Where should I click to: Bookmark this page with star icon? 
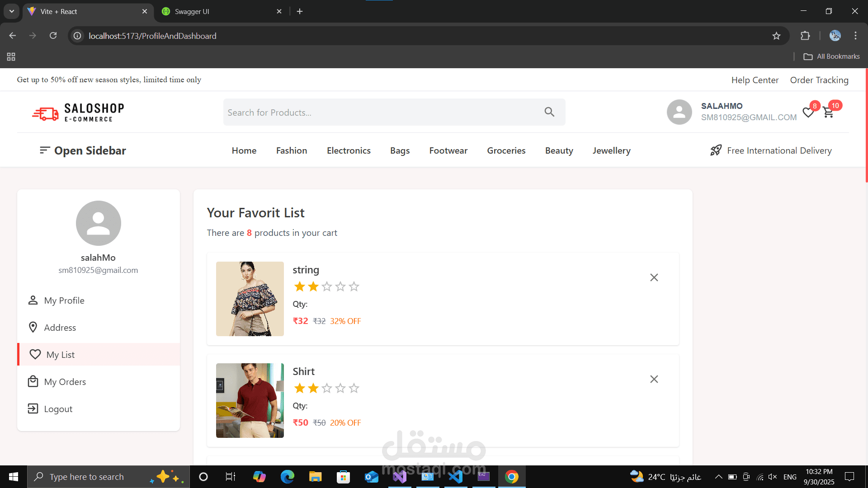pyautogui.click(x=776, y=36)
